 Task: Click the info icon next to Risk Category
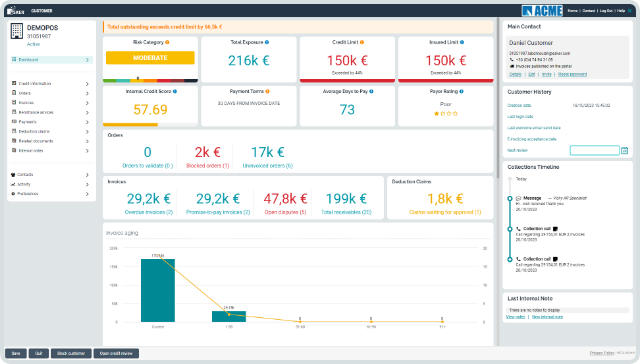167,42
